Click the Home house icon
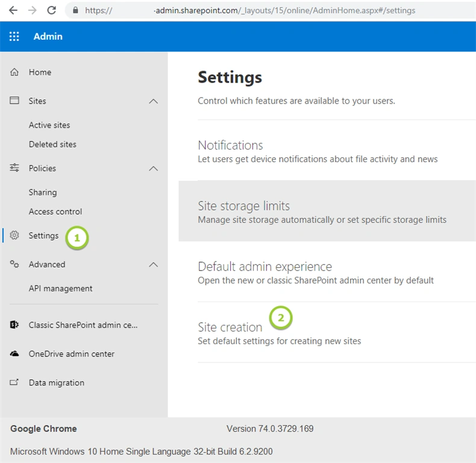The height and width of the screenshot is (463, 476). (14, 72)
